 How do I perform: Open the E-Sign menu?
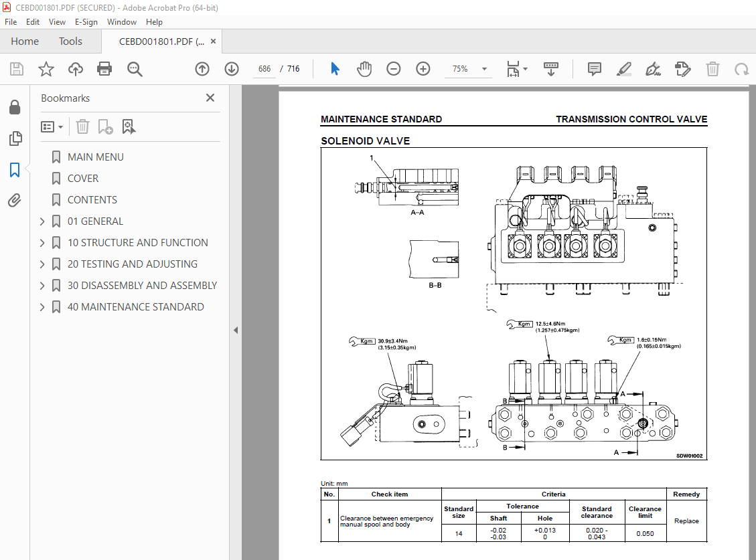click(x=86, y=21)
